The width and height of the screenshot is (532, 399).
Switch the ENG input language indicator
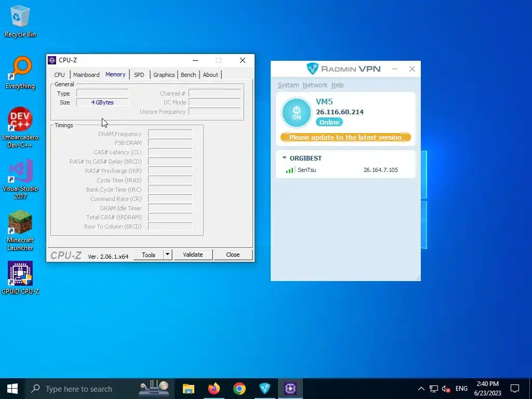(461, 389)
